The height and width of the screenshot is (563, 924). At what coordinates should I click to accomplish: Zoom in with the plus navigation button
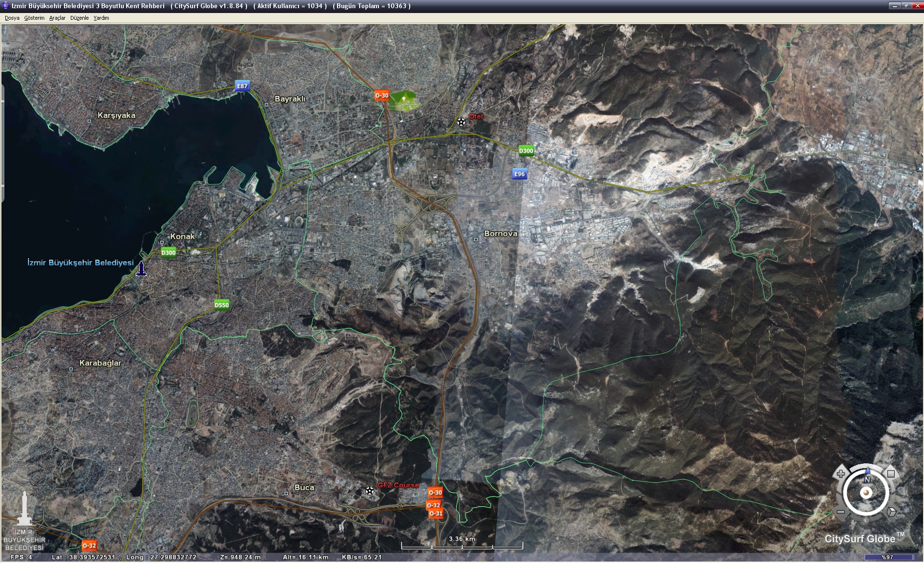click(841, 473)
